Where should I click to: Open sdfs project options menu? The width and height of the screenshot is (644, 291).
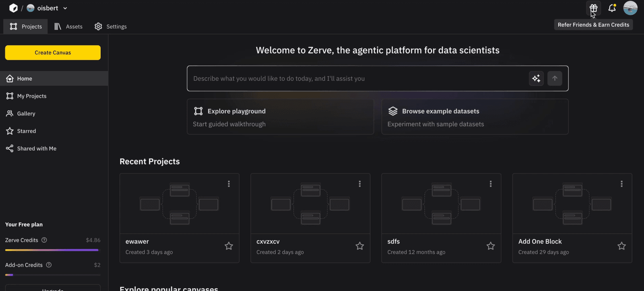[491, 184]
